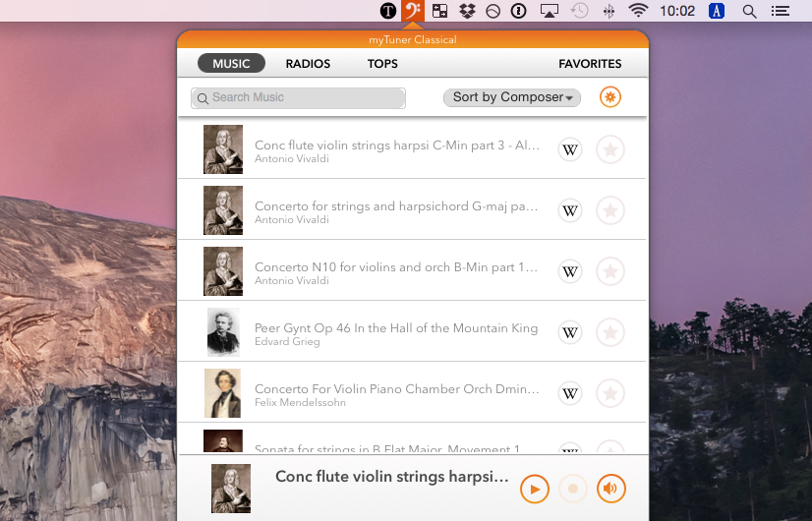
Task: Open Wikipedia for Peer Gynt Op 46
Action: click(x=570, y=332)
